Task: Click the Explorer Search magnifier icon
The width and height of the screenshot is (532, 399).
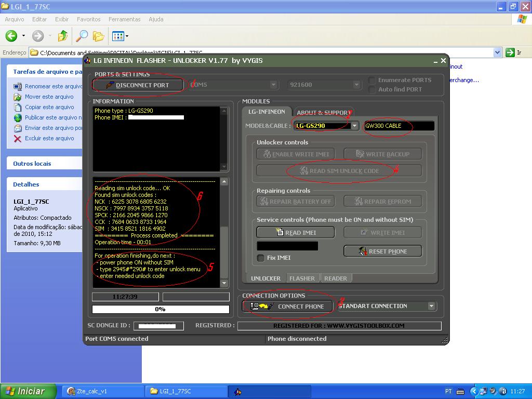Action: pos(82,36)
